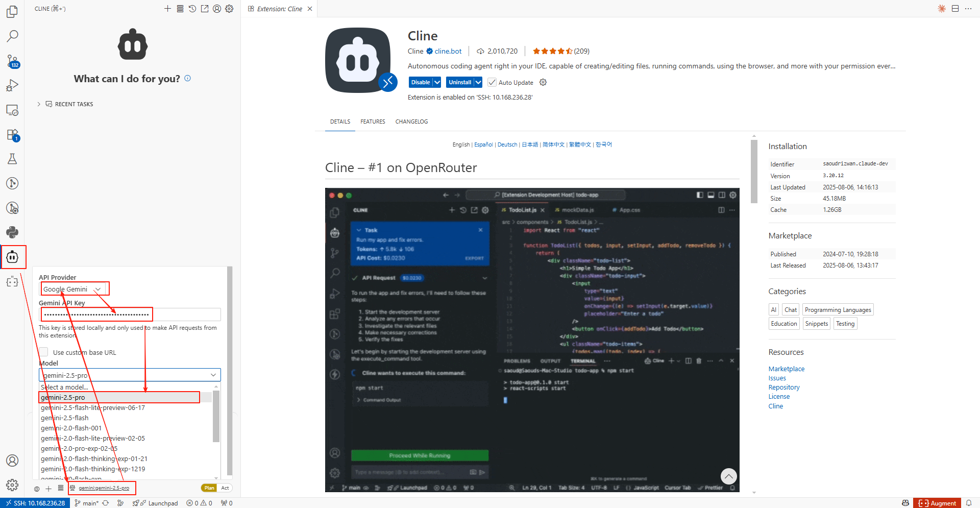Image resolution: width=980 pixels, height=508 pixels.
Task: Open Cline task history icon
Action: click(192, 9)
